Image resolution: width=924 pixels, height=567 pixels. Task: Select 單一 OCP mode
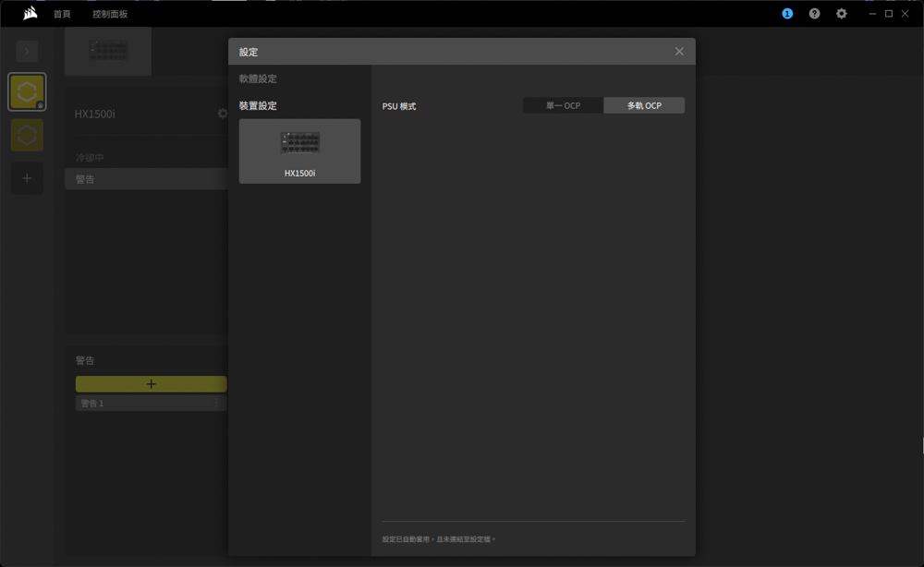564,105
